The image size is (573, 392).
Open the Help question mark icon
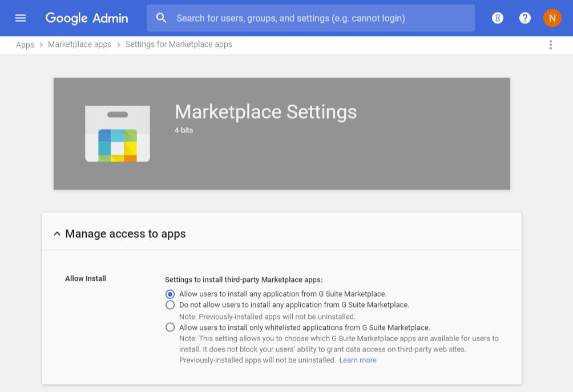(x=524, y=18)
